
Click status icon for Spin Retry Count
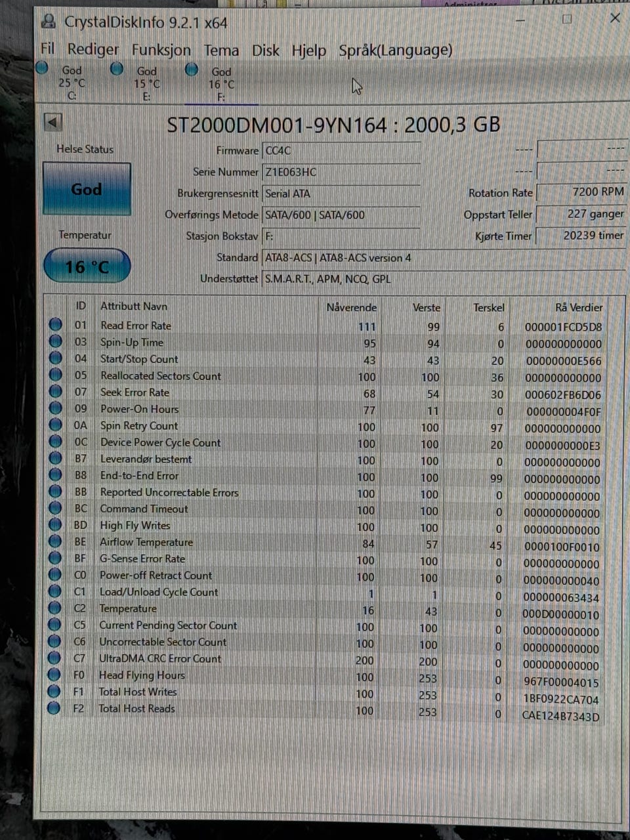55,425
